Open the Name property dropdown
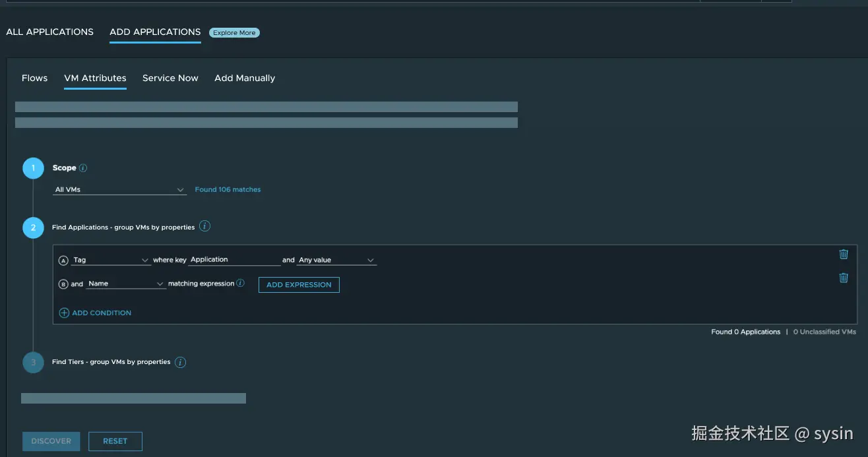Image resolution: width=868 pixels, height=457 pixels. tap(126, 284)
